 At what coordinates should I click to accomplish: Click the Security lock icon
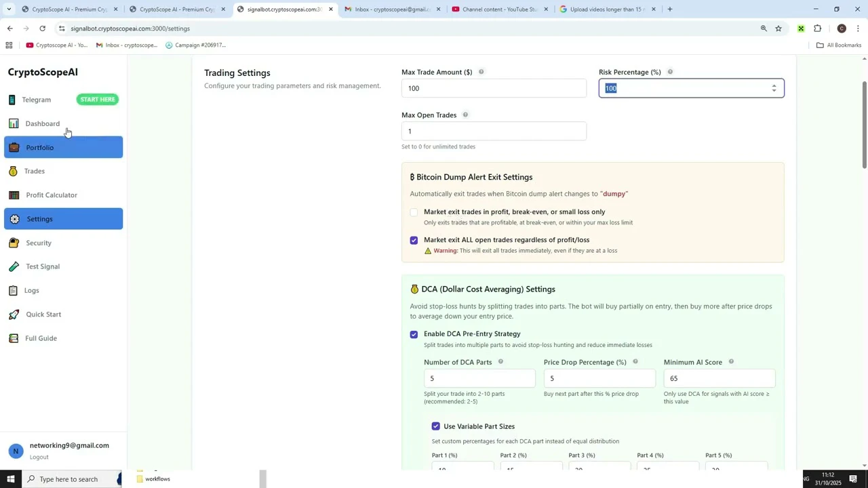tap(14, 243)
